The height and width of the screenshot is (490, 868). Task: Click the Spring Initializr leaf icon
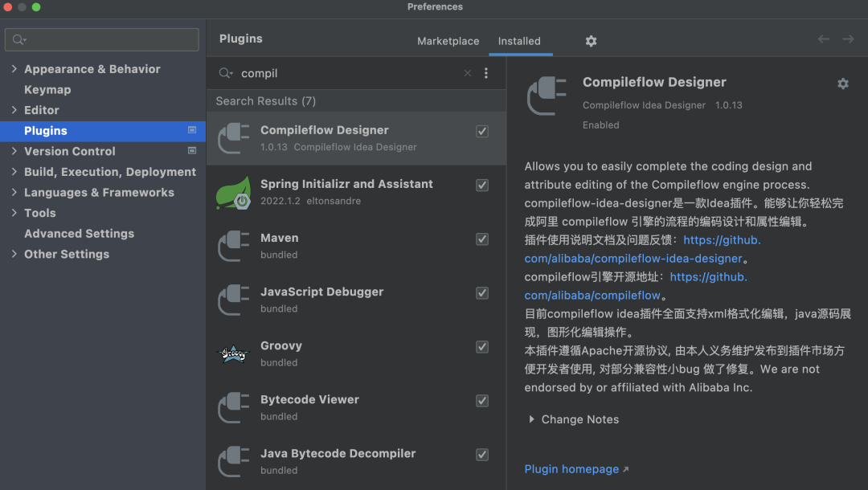click(x=234, y=193)
